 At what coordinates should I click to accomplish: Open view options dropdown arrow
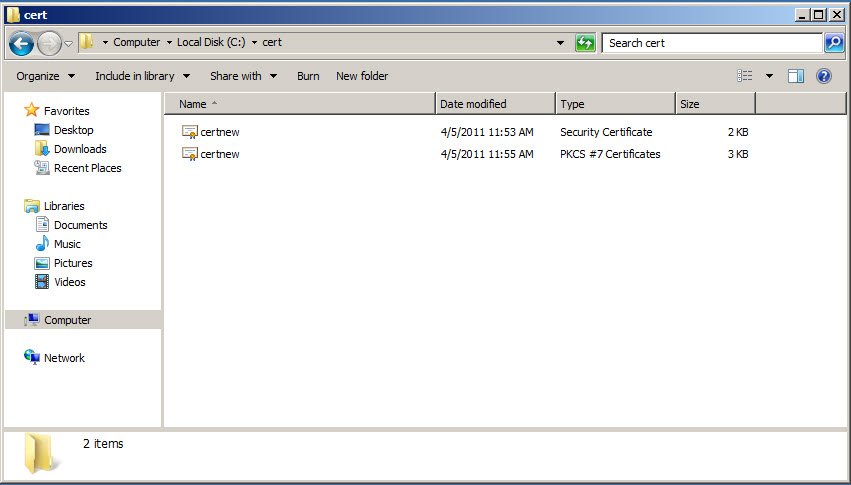click(769, 76)
